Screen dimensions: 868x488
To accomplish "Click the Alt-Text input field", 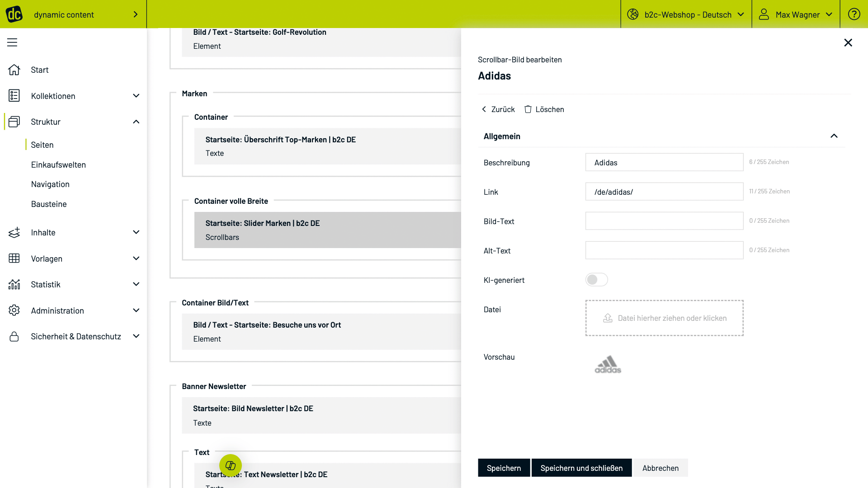I will coord(664,250).
